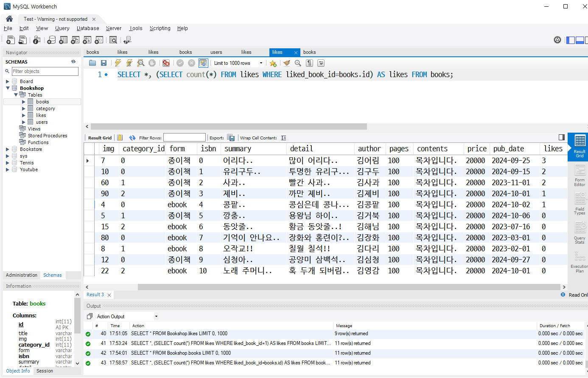Click the Filter objects search field
This screenshot has height=378, width=588.
pyautogui.click(x=45, y=71)
